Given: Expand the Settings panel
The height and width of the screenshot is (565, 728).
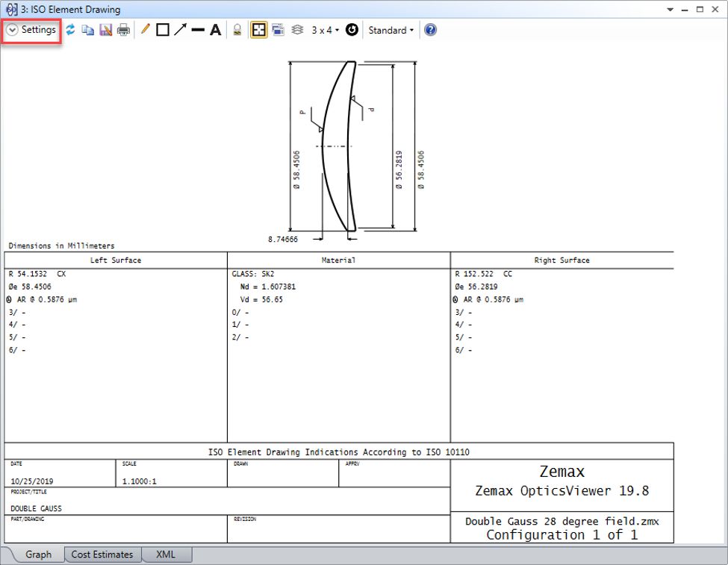Looking at the screenshot, I should point(31,31).
